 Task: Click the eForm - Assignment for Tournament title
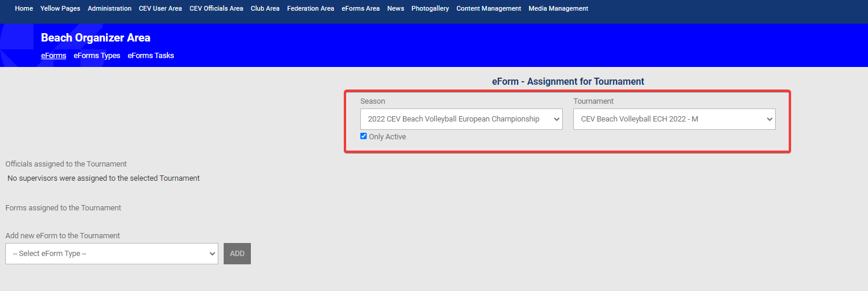coord(568,82)
